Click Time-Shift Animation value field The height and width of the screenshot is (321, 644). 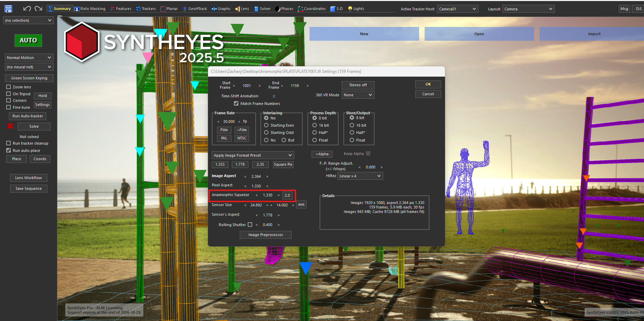[x=274, y=96]
